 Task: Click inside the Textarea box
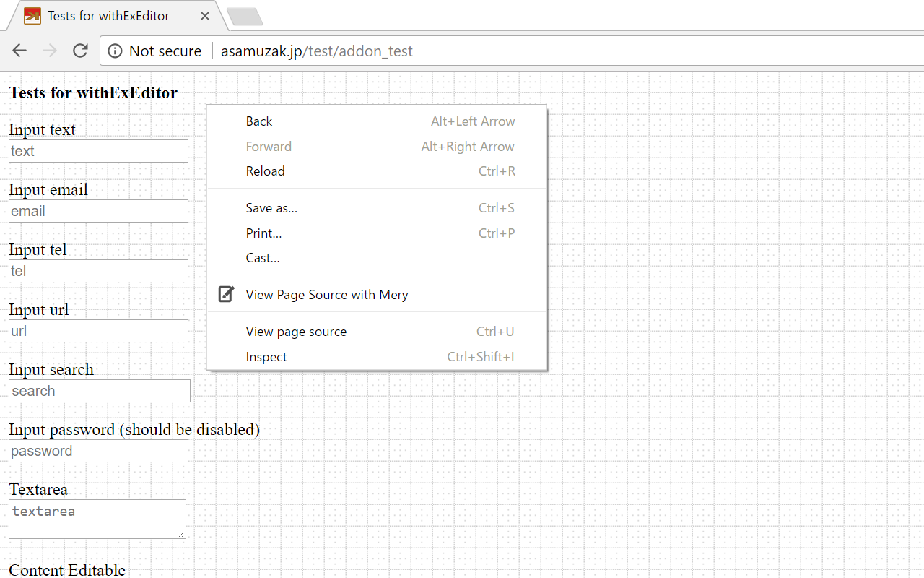tap(97, 519)
